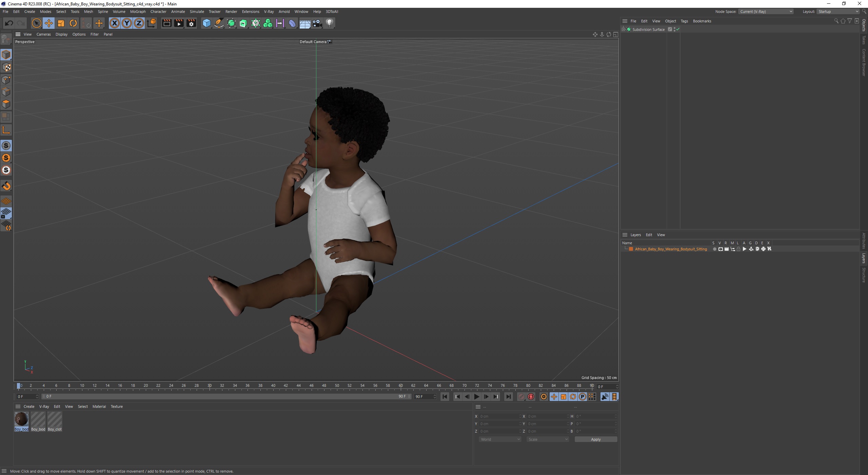868x475 pixels.
Task: Open Edit Render Settings gear clapperboard
Action: [x=191, y=23]
